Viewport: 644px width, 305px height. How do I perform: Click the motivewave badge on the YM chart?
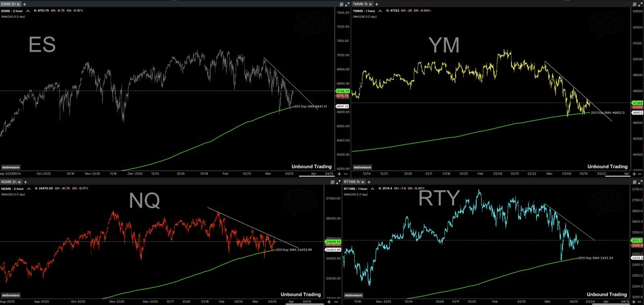tap(362, 167)
